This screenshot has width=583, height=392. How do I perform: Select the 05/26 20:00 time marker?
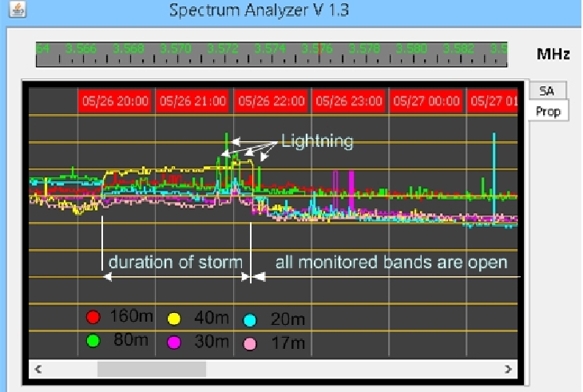(114, 101)
